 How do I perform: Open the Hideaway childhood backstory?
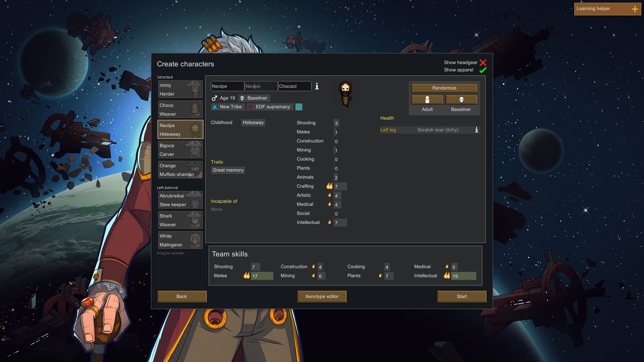[x=253, y=123]
